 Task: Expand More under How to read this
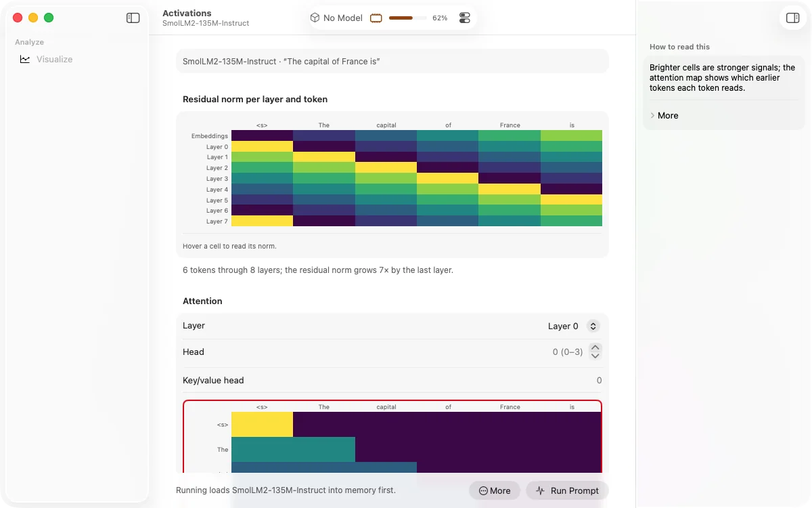(664, 116)
